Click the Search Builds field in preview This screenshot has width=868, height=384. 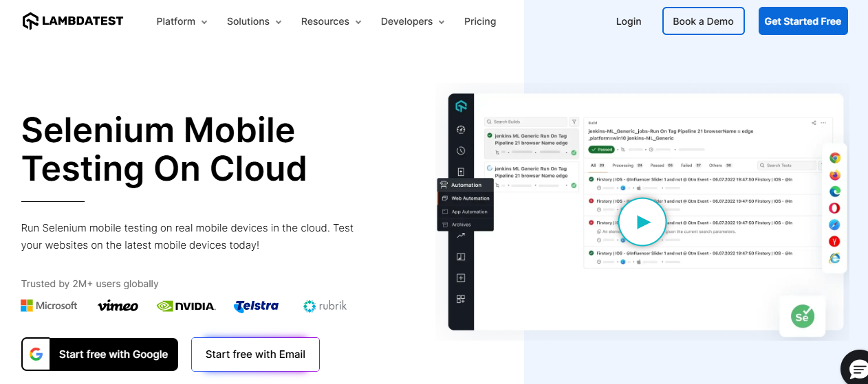click(526, 122)
